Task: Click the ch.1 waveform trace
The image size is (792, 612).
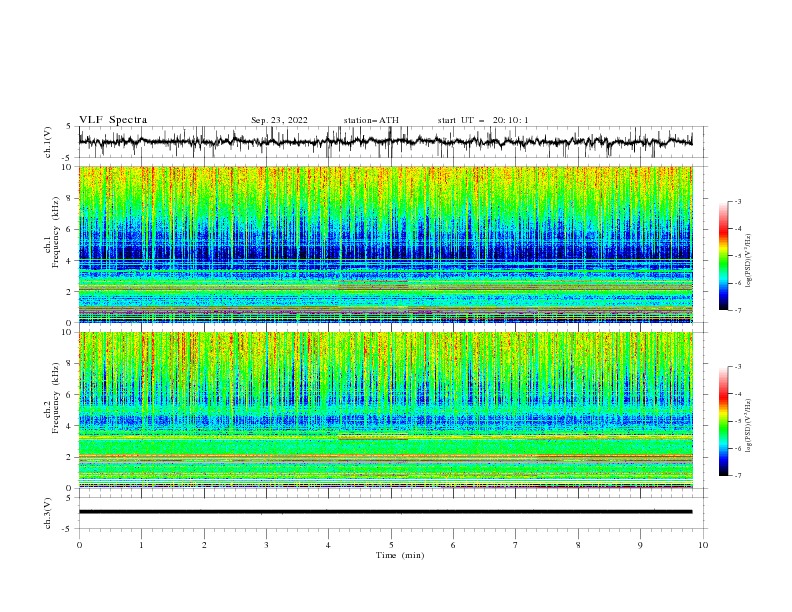Action: coord(385,142)
